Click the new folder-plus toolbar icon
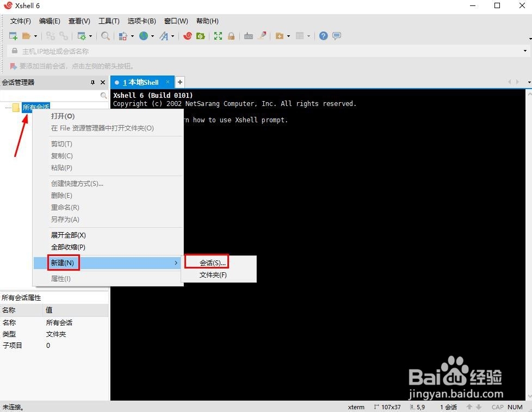This screenshot has width=532, height=412. (280, 36)
